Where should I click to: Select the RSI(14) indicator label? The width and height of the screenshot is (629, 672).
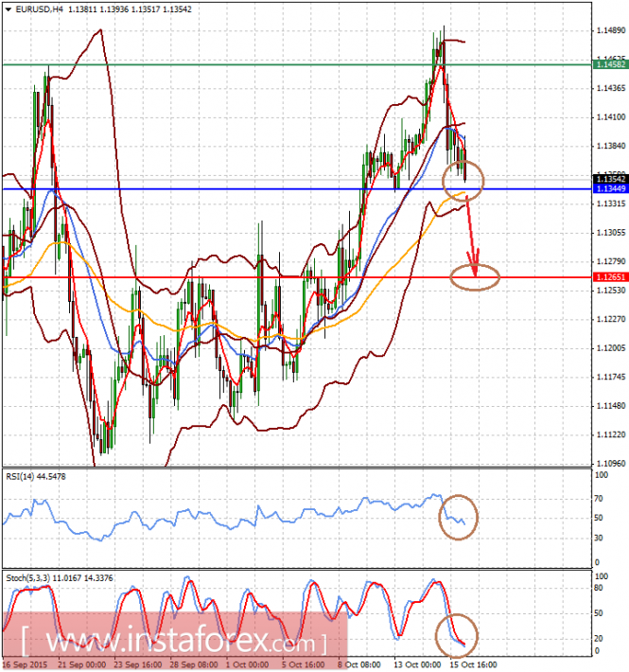tap(36, 477)
